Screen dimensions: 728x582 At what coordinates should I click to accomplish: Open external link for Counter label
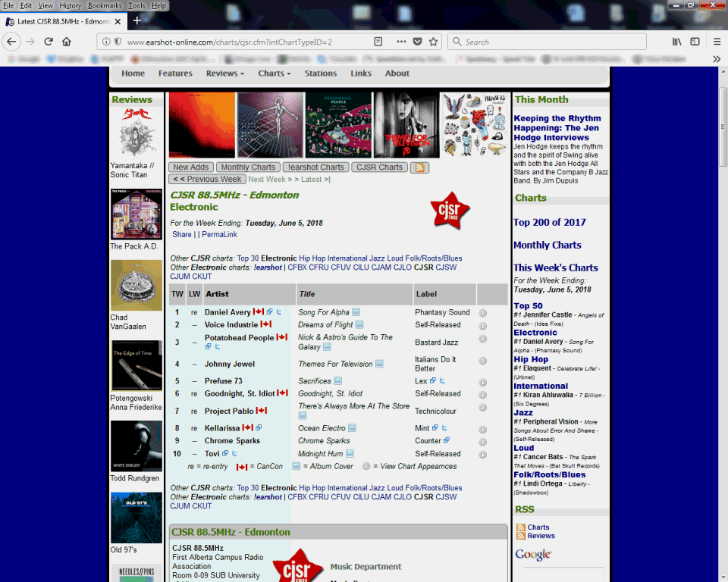pos(447,440)
